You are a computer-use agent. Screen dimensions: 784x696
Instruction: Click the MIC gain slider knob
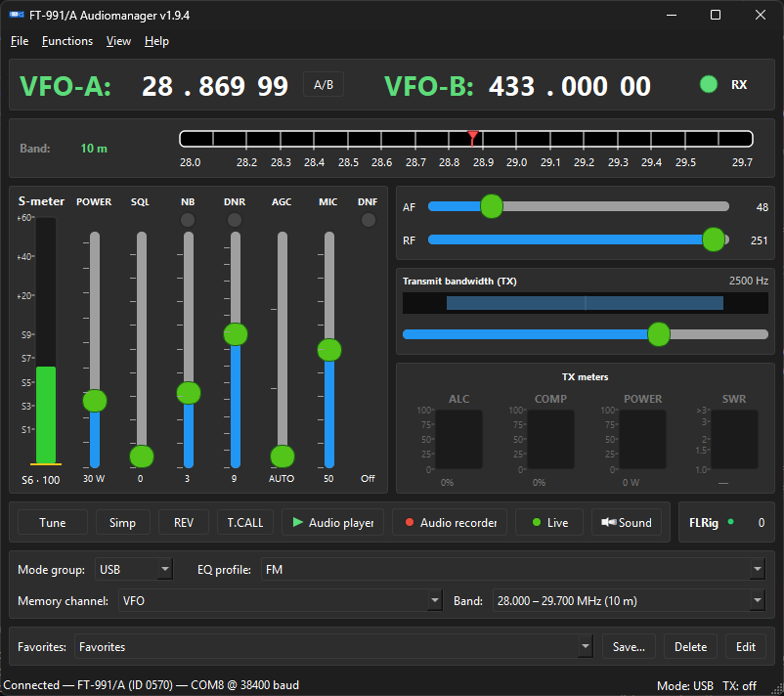(329, 350)
